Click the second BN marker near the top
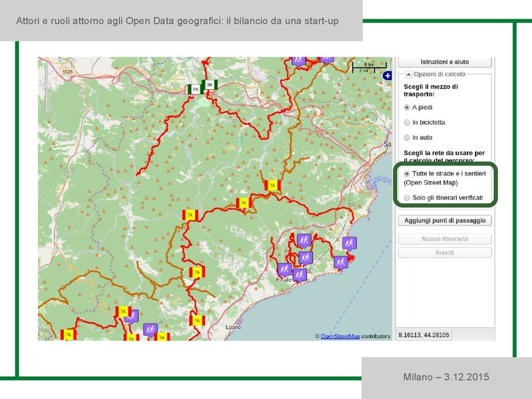This screenshot has height=399, width=532. coord(209,84)
